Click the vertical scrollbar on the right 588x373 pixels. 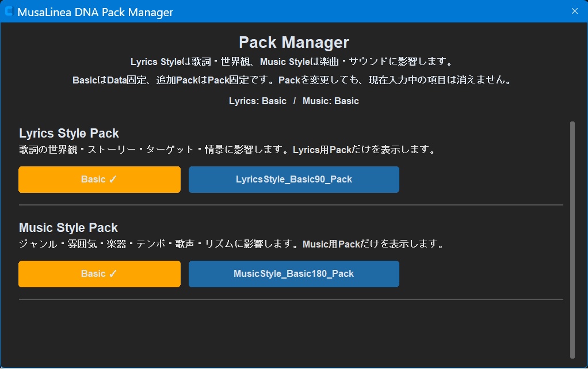[572, 240]
